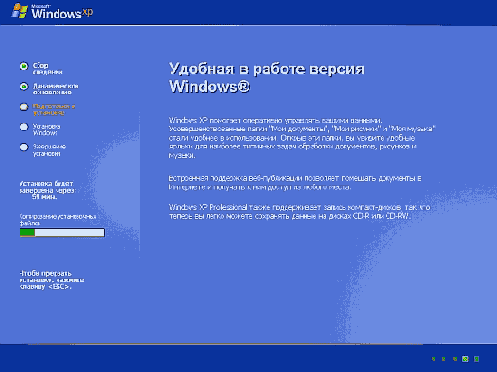Screen dimensions: 497x372
Task: Click the "51 мин." remaining time text
Action: [x=44, y=197]
